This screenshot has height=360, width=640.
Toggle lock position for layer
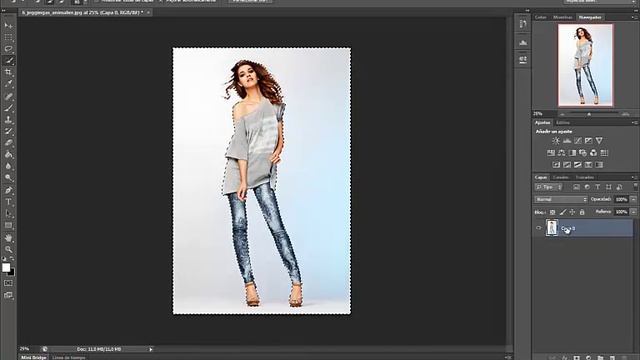(x=572, y=212)
